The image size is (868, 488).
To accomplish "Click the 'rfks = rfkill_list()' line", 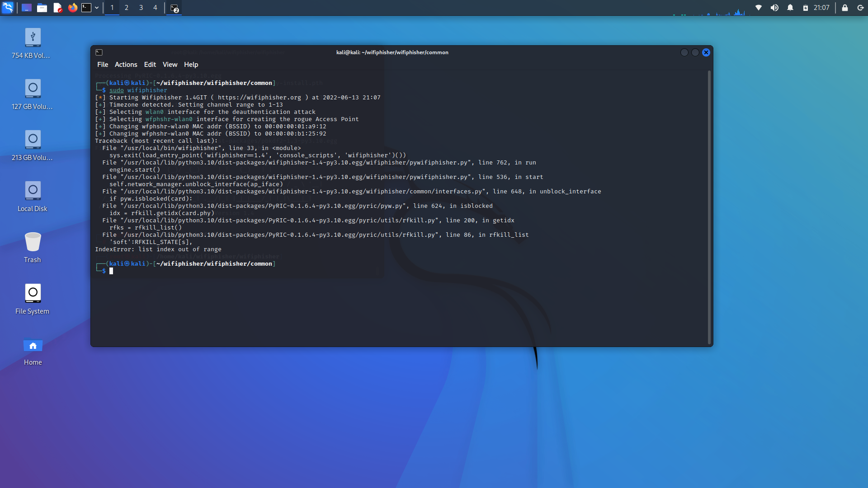I will pos(145,228).
